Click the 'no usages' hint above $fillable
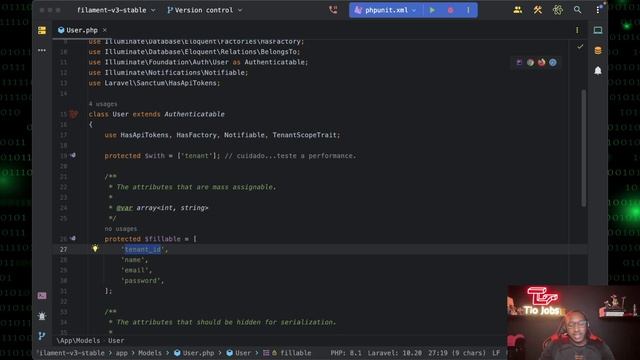 (x=121, y=229)
